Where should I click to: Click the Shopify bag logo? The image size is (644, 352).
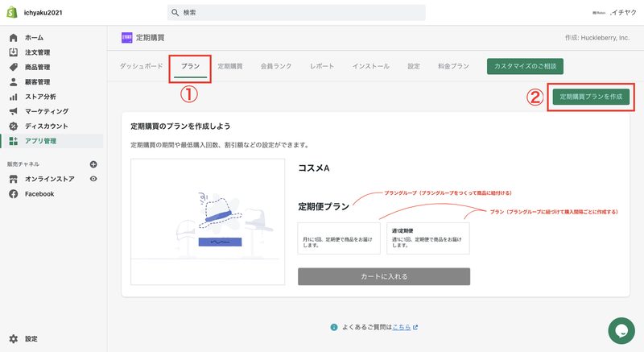coord(12,12)
